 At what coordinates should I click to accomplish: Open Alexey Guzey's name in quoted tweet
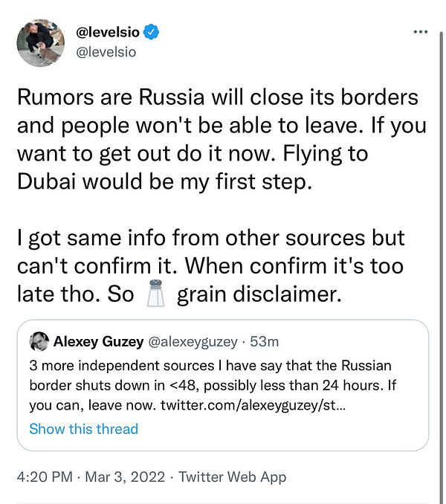[99, 342]
